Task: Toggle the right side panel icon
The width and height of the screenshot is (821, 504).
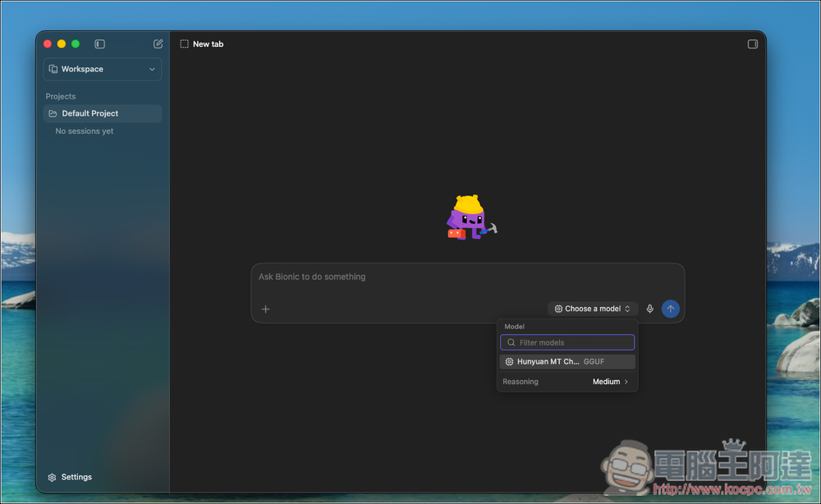Action: [752, 44]
